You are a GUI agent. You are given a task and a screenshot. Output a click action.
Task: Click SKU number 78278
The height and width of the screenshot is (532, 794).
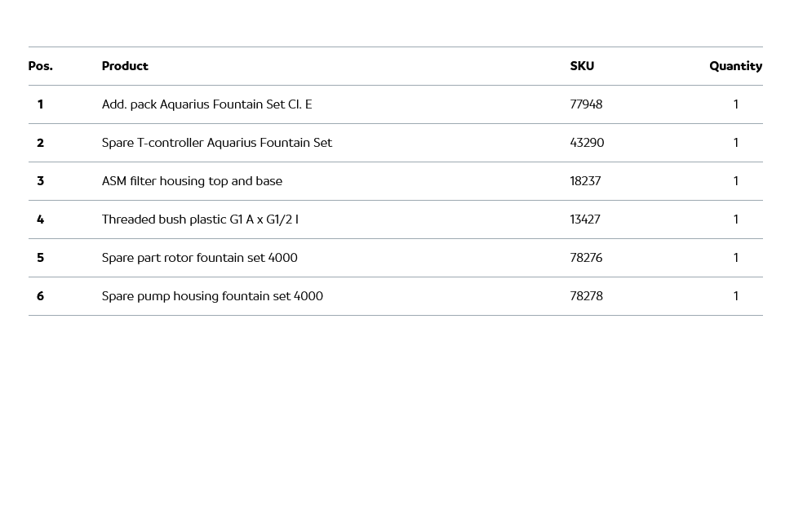586,296
